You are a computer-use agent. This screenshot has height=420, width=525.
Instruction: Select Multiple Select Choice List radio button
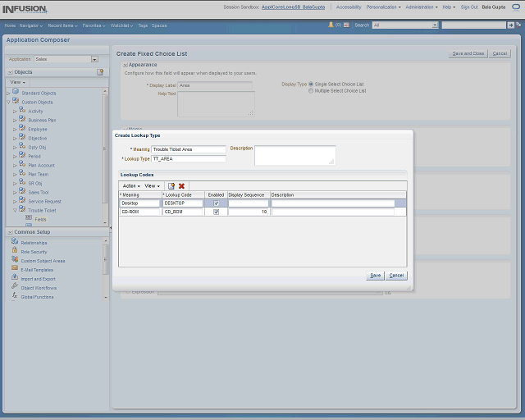pyautogui.click(x=311, y=91)
